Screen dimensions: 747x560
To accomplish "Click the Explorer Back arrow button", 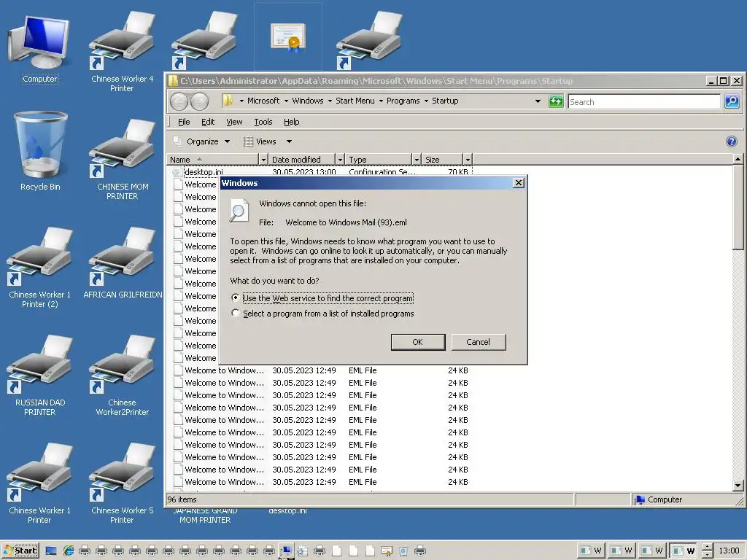I will [x=179, y=101].
